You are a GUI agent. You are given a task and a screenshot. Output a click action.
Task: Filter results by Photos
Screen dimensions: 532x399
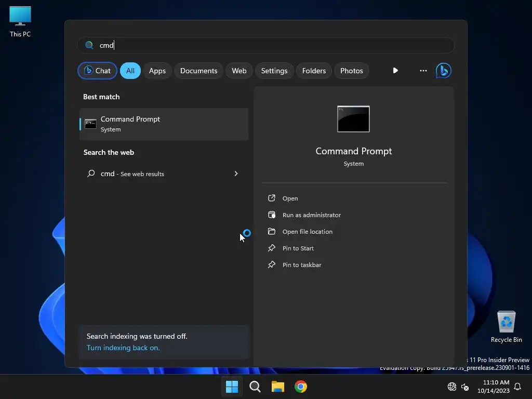352,71
